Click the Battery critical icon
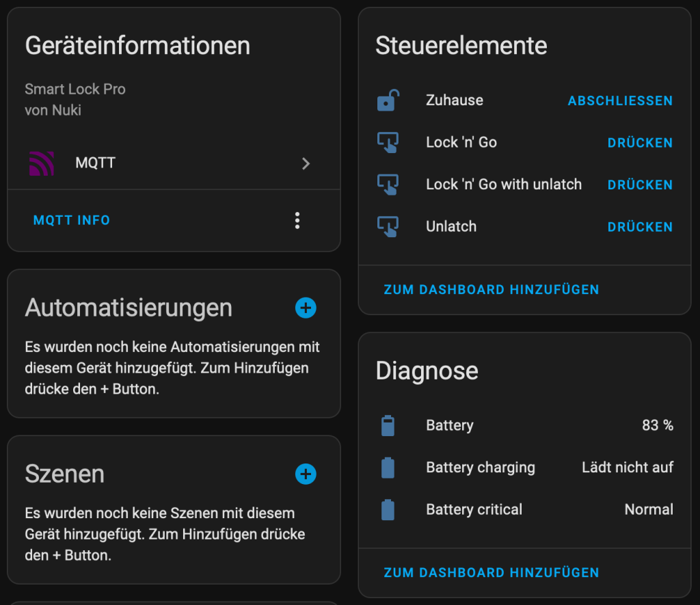Viewport: 700px width, 605px height. pos(388,509)
